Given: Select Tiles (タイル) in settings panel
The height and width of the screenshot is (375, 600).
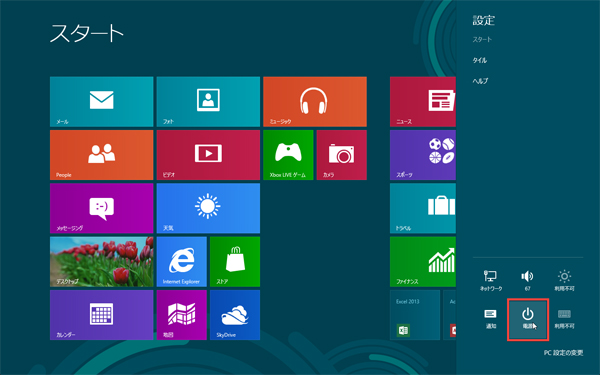Looking at the screenshot, I should click(x=479, y=60).
